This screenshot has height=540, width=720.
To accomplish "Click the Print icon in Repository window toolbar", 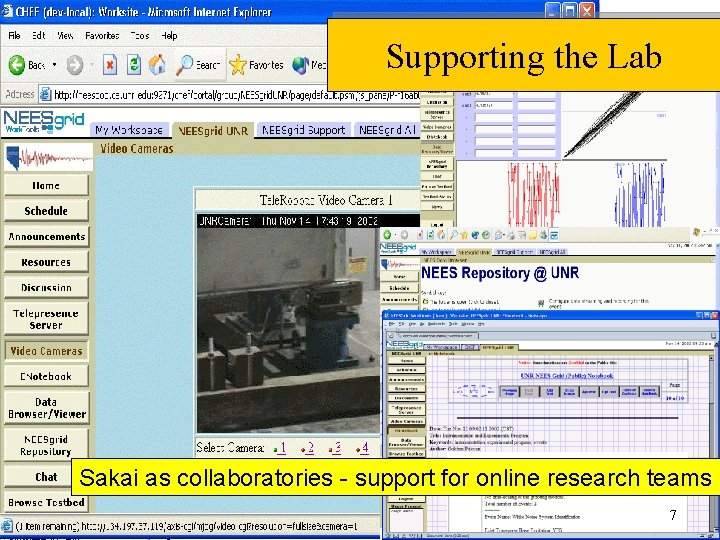I will coord(510,235).
